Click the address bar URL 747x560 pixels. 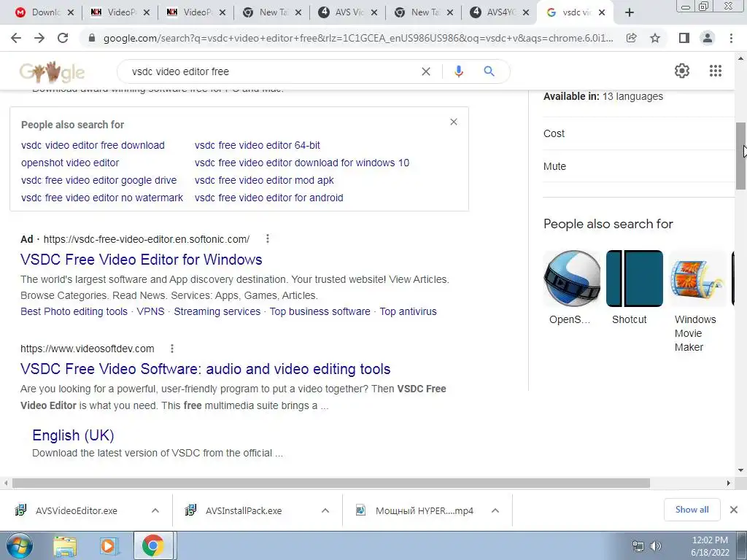(358, 38)
